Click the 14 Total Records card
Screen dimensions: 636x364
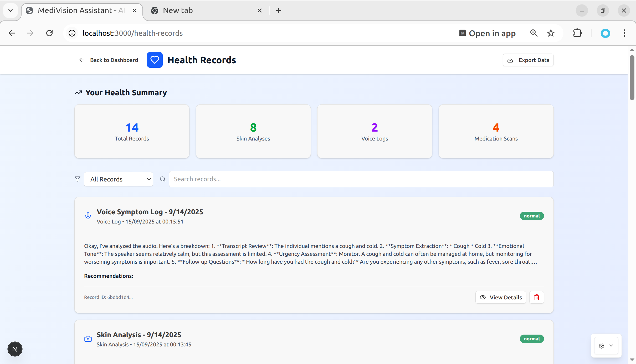tap(132, 131)
